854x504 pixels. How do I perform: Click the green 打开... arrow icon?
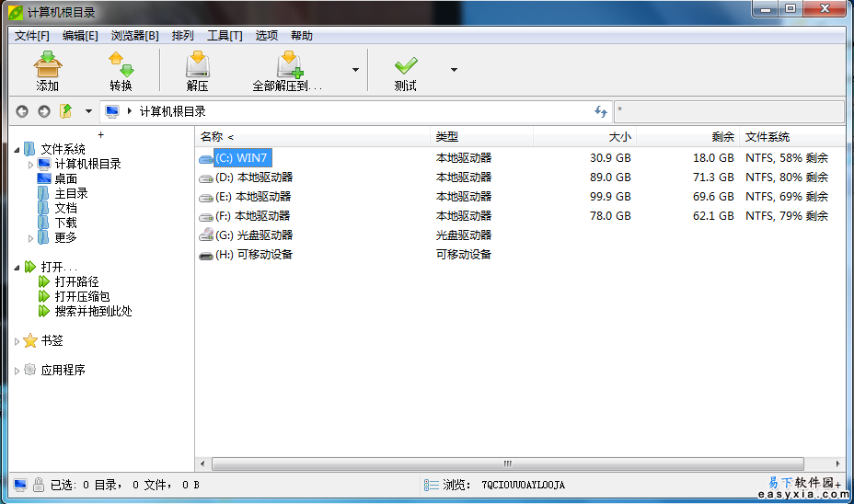tap(30, 267)
